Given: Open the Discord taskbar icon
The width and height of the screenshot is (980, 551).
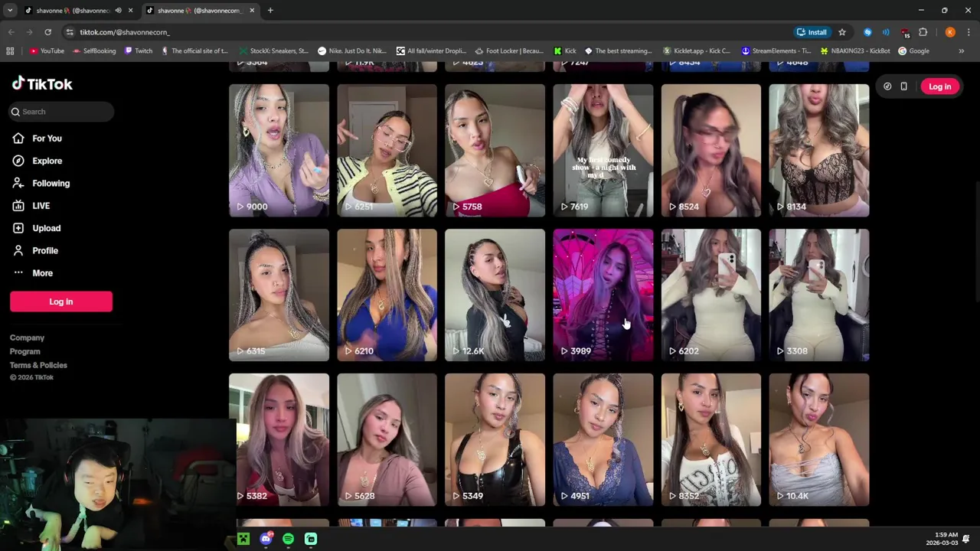Looking at the screenshot, I should [x=266, y=539].
